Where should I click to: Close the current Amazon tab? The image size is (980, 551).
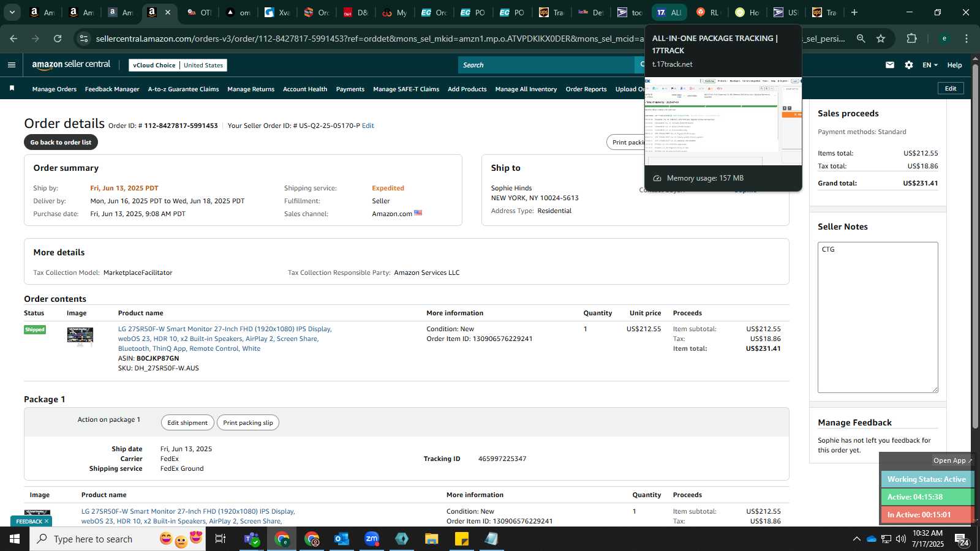(168, 12)
